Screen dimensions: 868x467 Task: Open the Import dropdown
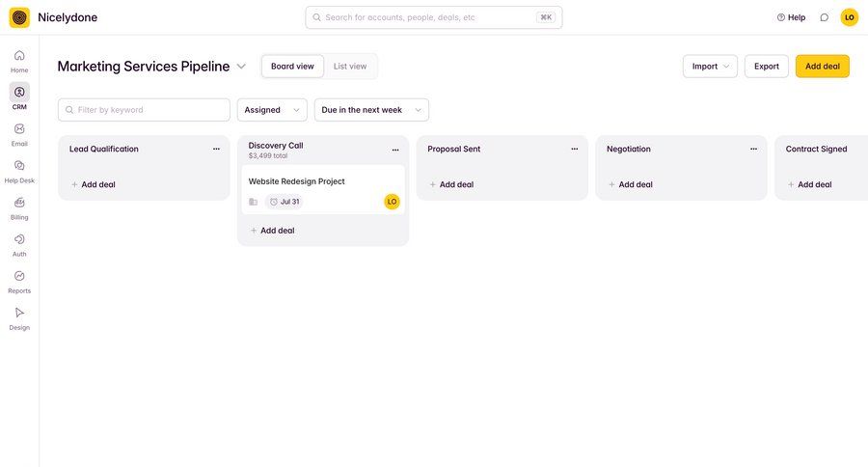click(710, 66)
